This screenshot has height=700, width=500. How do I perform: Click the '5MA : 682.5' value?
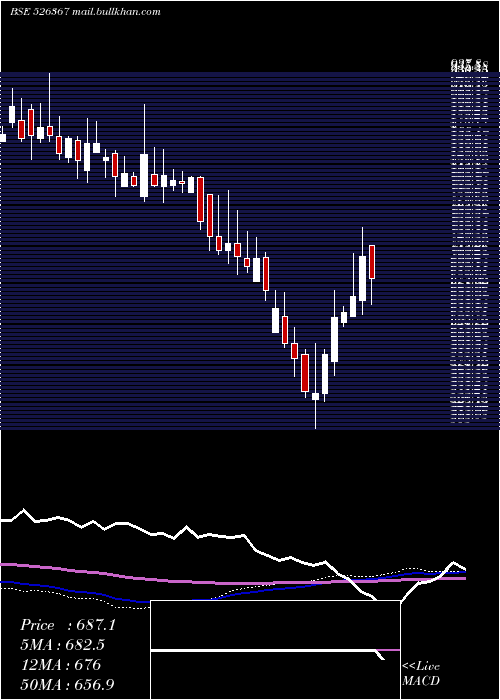coord(64,645)
